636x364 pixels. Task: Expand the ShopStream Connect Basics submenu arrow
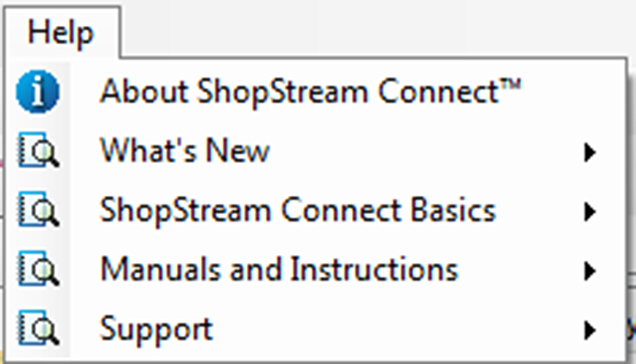(590, 211)
